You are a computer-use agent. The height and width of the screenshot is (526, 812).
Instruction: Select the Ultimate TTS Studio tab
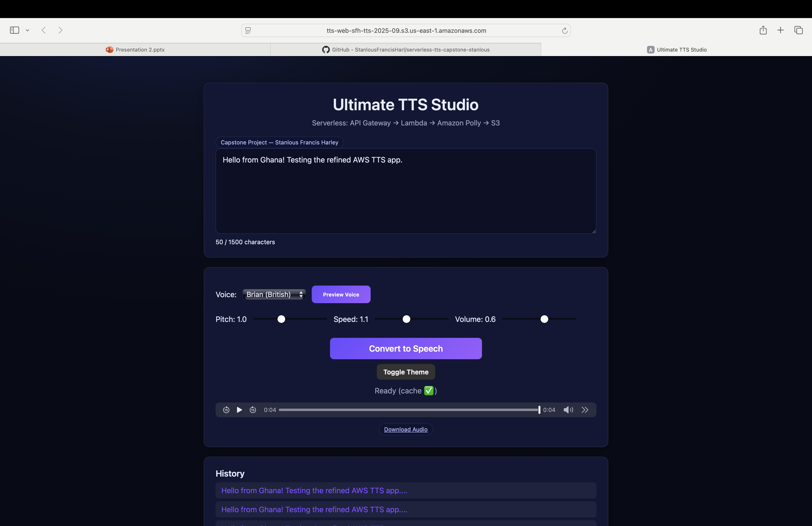pyautogui.click(x=677, y=49)
